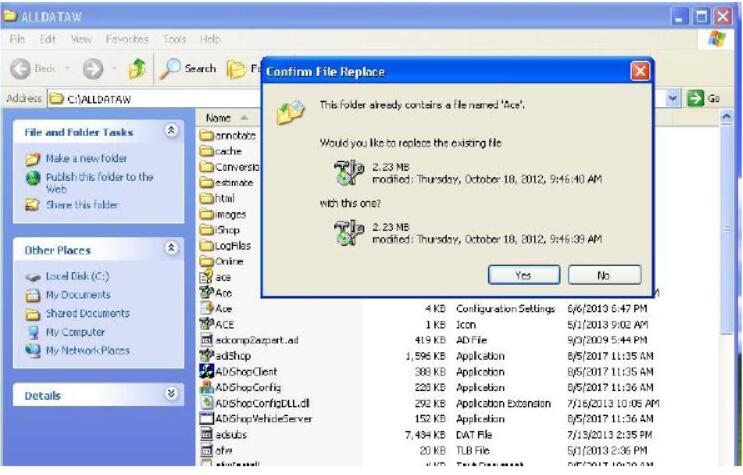Select the Online folder
This screenshot has width=743, height=475.
coord(222,261)
